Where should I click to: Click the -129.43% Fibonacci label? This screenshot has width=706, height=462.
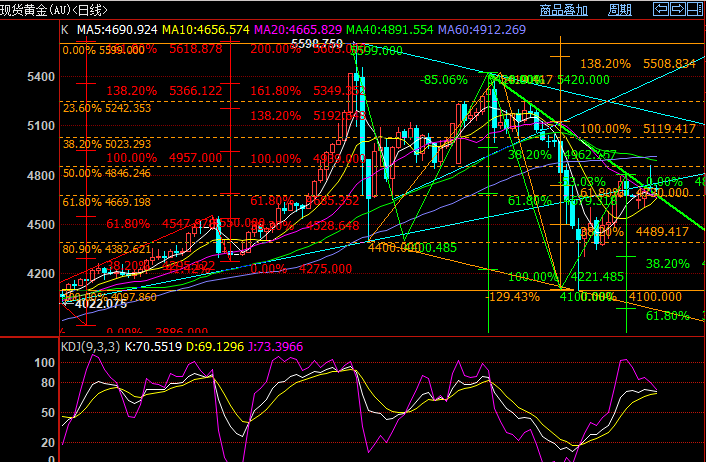512,297
